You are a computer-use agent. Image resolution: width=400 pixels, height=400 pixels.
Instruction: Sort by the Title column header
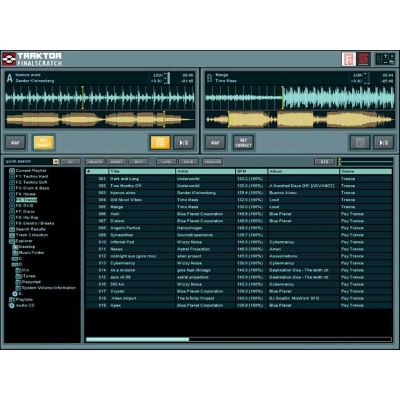point(142,171)
